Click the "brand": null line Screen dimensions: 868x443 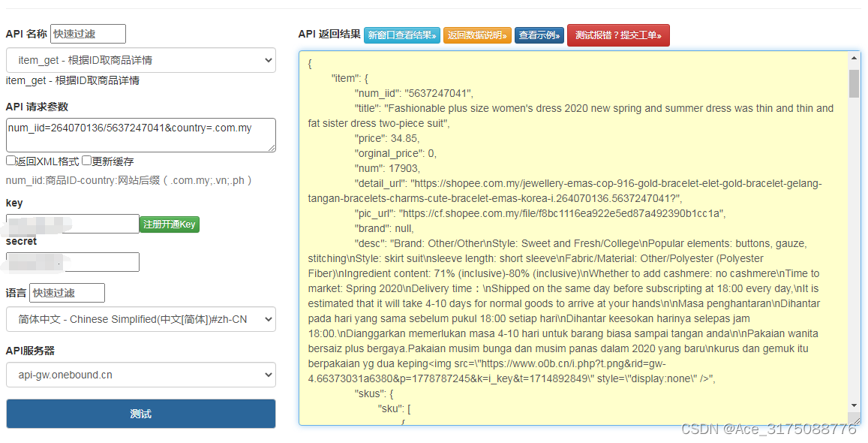point(383,228)
